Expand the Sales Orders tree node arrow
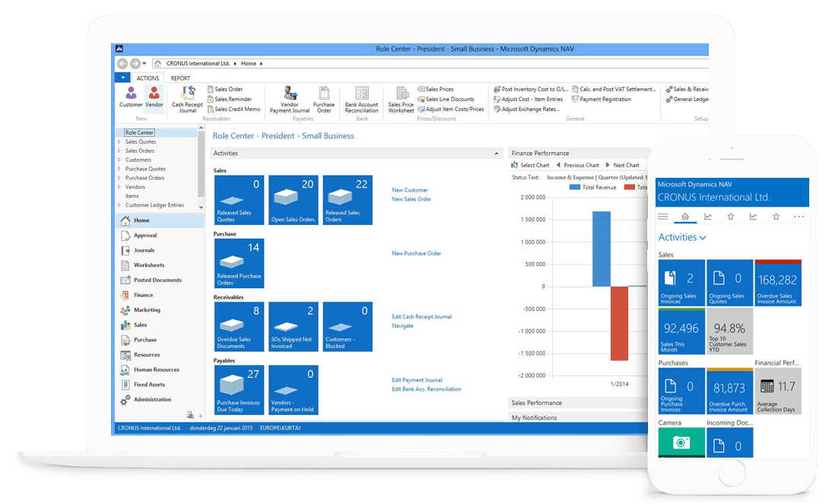829x504 pixels. [x=119, y=151]
